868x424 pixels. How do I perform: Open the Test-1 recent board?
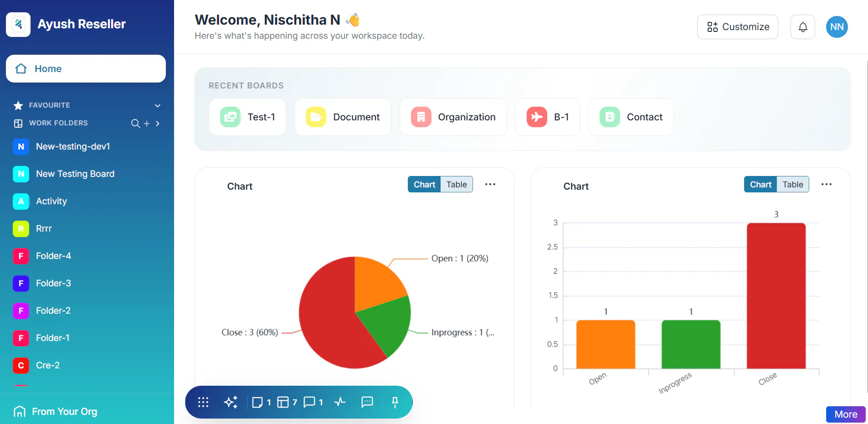point(247,117)
